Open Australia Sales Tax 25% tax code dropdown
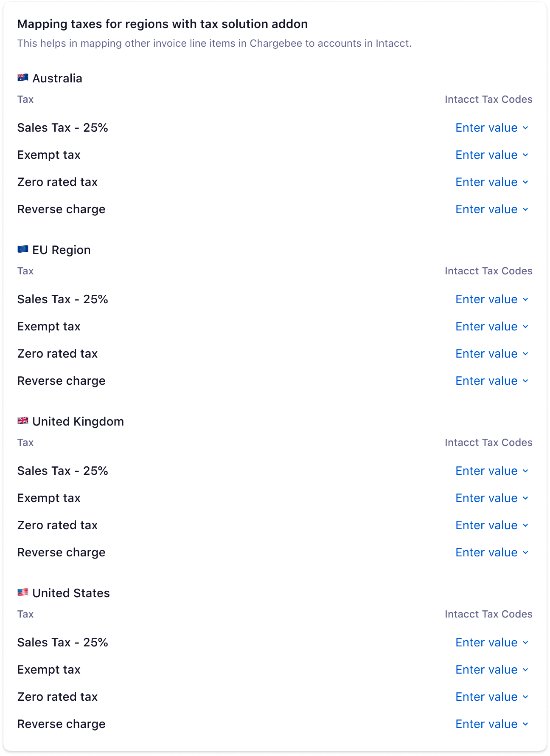Screen dimensions: 550x756 [492, 128]
